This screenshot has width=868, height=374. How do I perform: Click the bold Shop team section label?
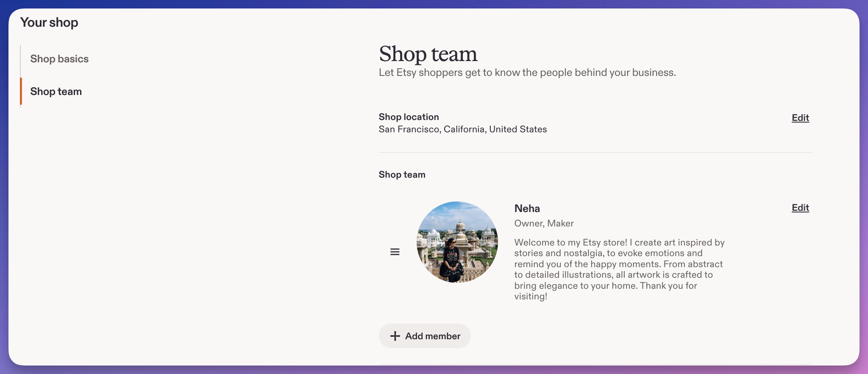point(402,175)
